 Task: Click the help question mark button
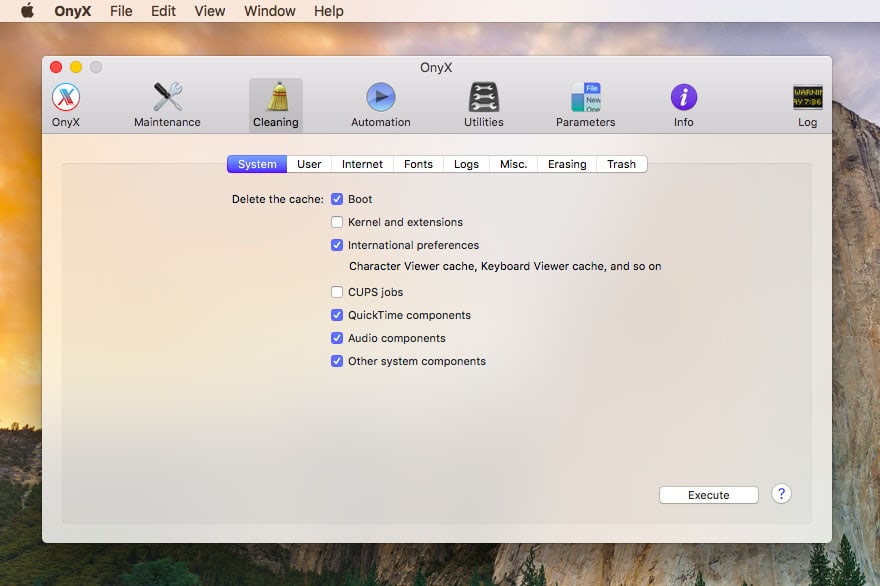781,494
